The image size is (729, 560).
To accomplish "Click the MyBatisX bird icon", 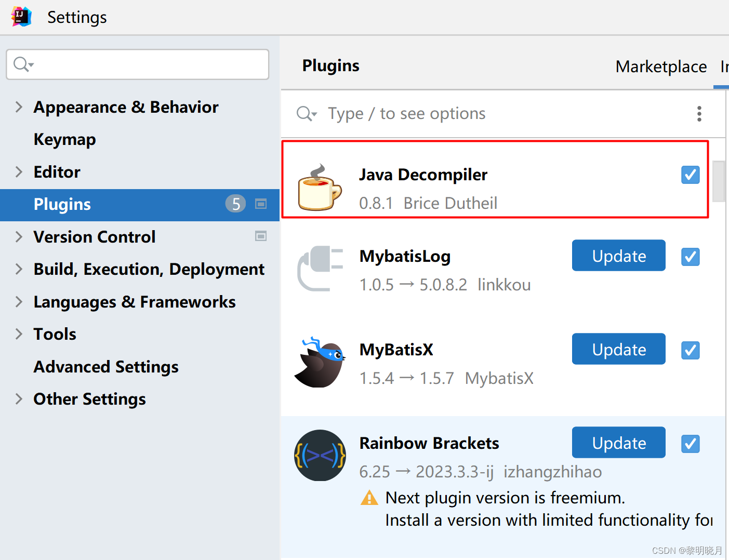I will 320,362.
